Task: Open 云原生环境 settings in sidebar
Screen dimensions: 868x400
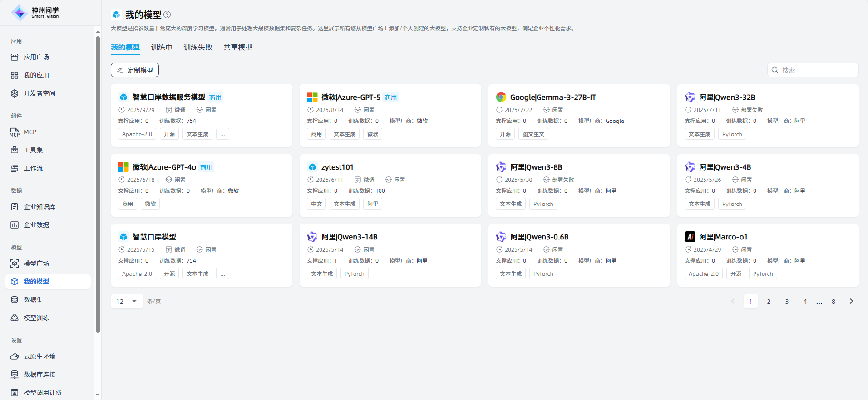Action: pyautogui.click(x=39, y=356)
